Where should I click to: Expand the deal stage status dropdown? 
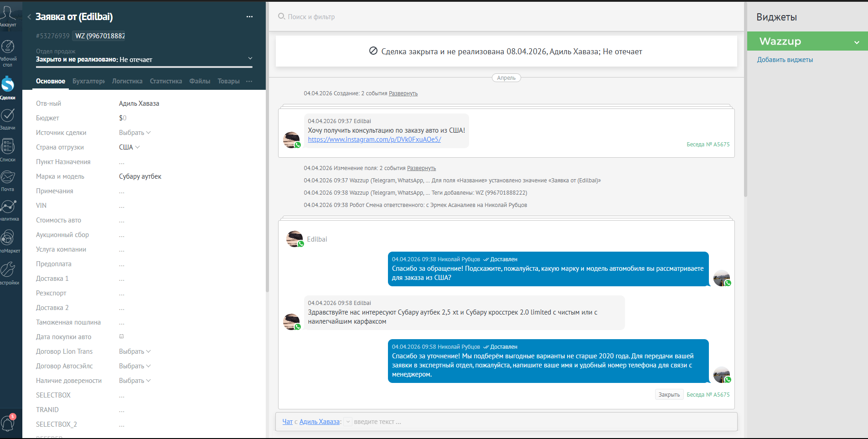pyautogui.click(x=250, y=58)
